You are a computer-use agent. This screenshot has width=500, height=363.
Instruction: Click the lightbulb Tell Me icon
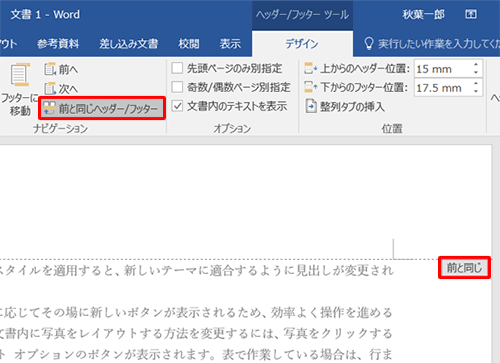click(368, 44)
